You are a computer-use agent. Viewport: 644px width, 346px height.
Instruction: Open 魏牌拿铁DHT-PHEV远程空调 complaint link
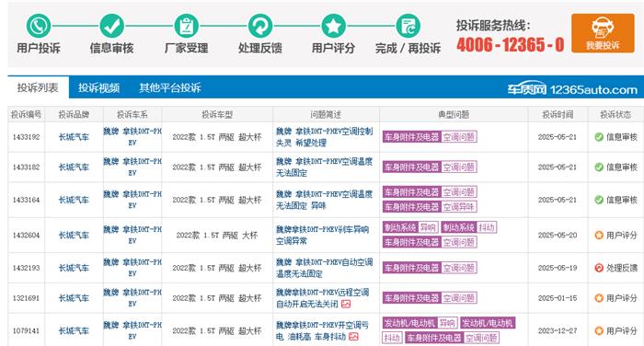pos(322,298)
